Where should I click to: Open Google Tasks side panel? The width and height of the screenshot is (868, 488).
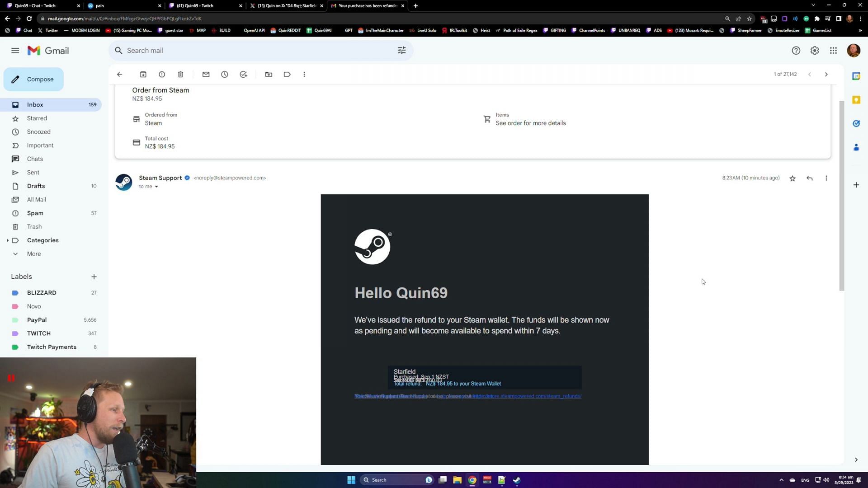tap(856, 123)
